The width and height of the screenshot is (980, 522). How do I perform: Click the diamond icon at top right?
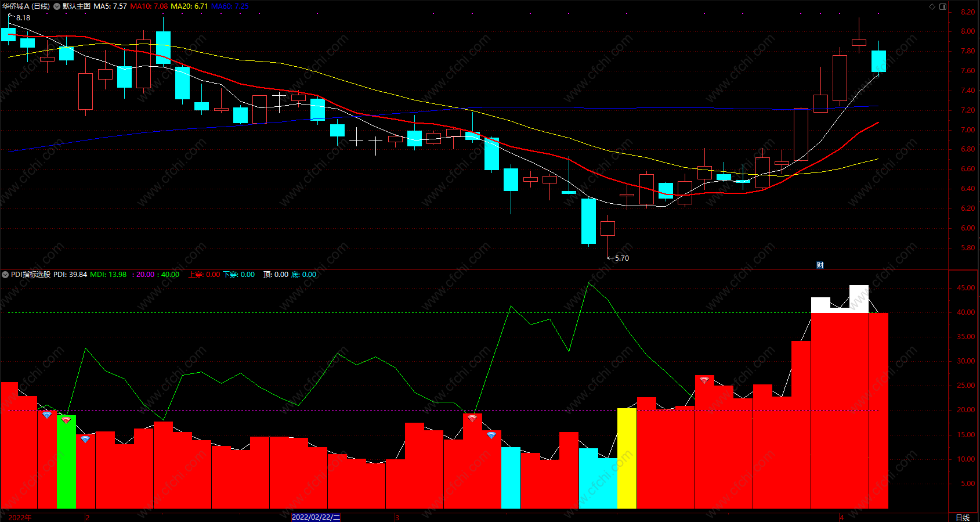click(x=932, y=6)
